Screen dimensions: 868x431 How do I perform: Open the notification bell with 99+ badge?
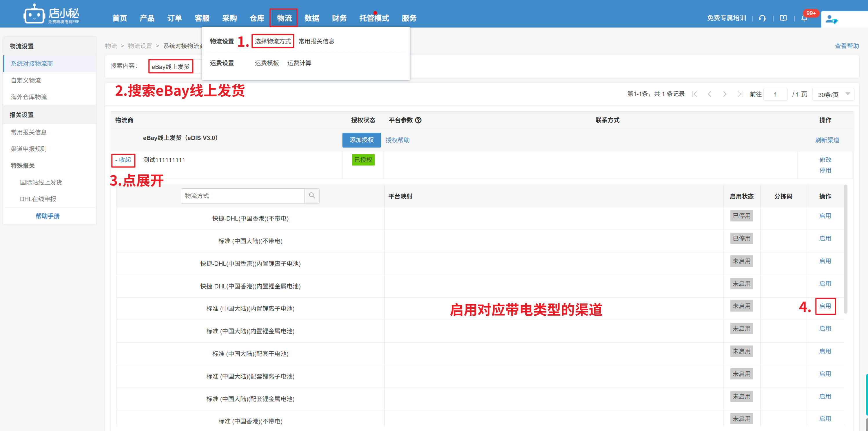click(804, 19)
